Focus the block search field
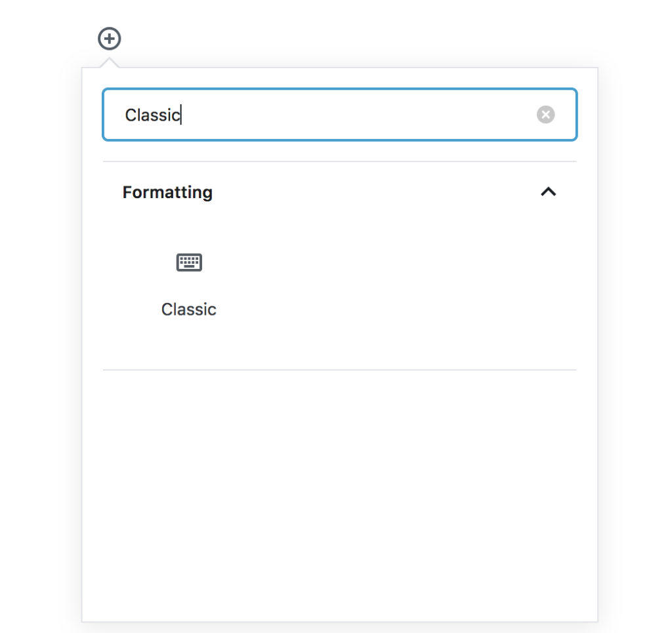This screenshot has height=633, width=672. click(340, 114)
